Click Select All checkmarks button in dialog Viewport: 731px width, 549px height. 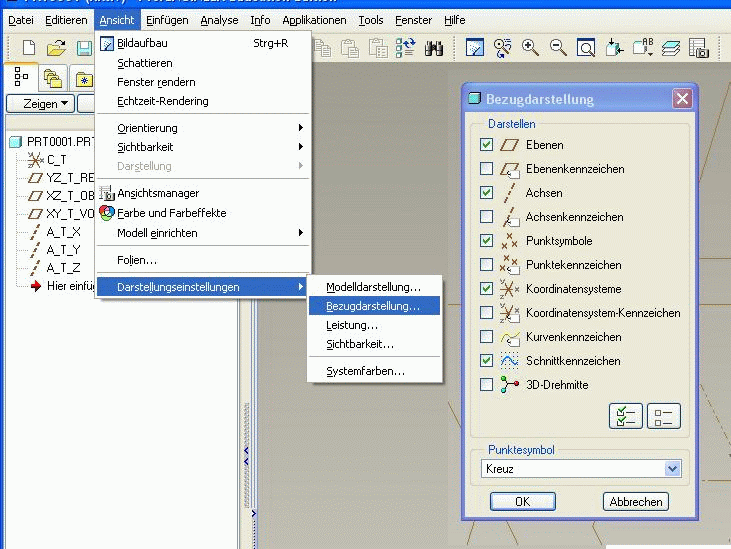click(x=625, y=416)
